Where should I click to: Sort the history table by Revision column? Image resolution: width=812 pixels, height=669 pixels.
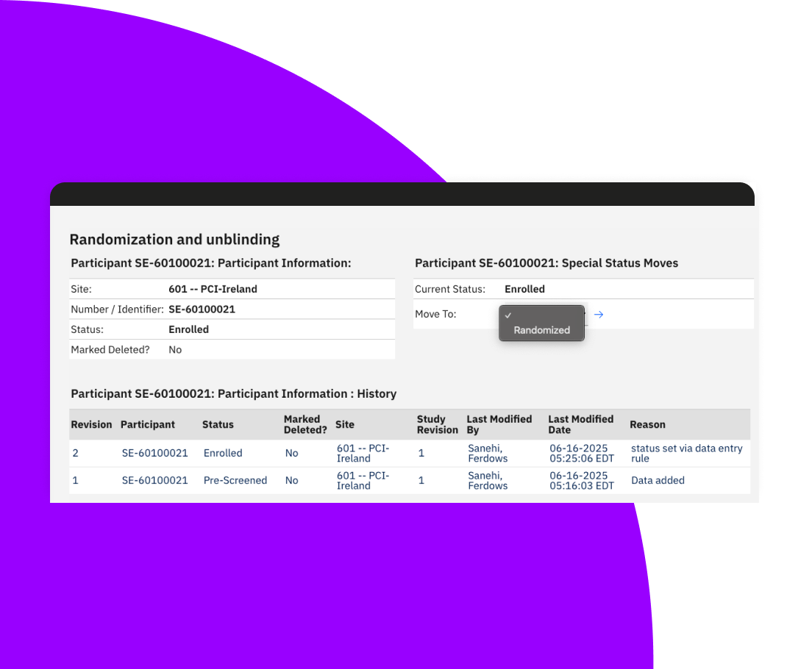[x=91, y=424]
